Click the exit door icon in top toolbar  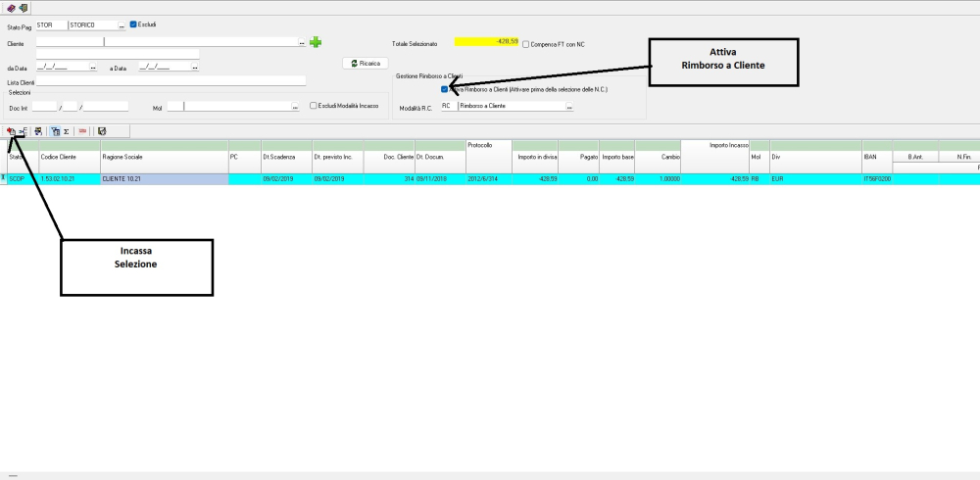tap(23, 8)
